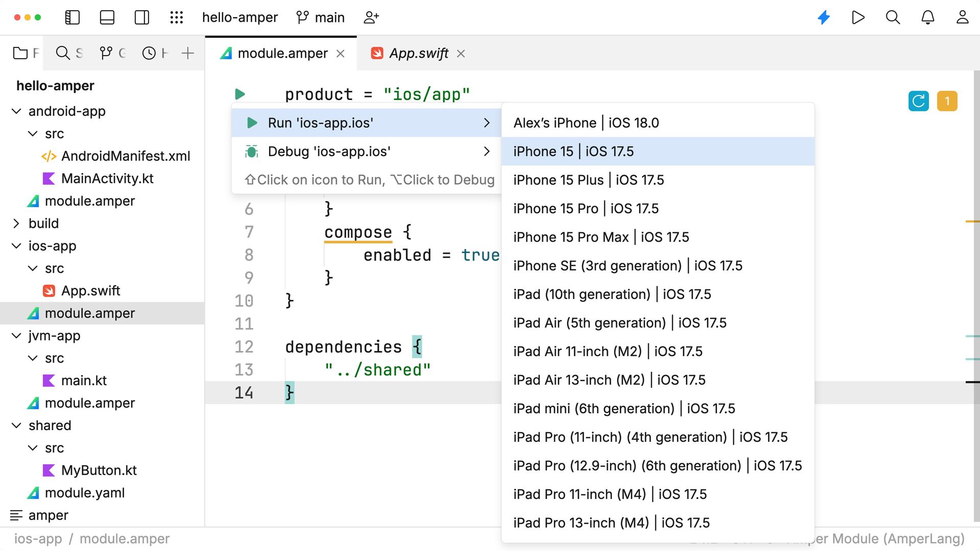Viewport: 980px width, 551px height.
Task: Click the Run play icon in top toolbar
Action: tap(858, 17)
